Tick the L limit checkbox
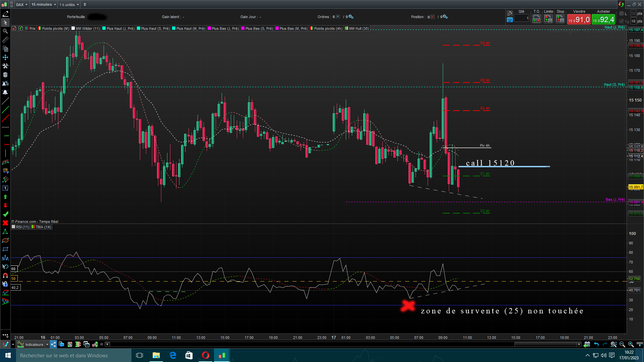 click(x=622, y=13)
